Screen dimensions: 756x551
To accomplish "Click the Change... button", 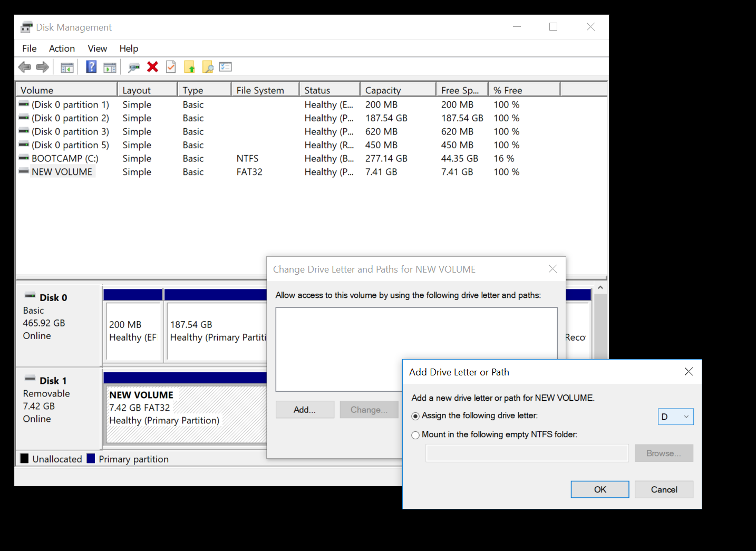I will [x=369, y=410].
